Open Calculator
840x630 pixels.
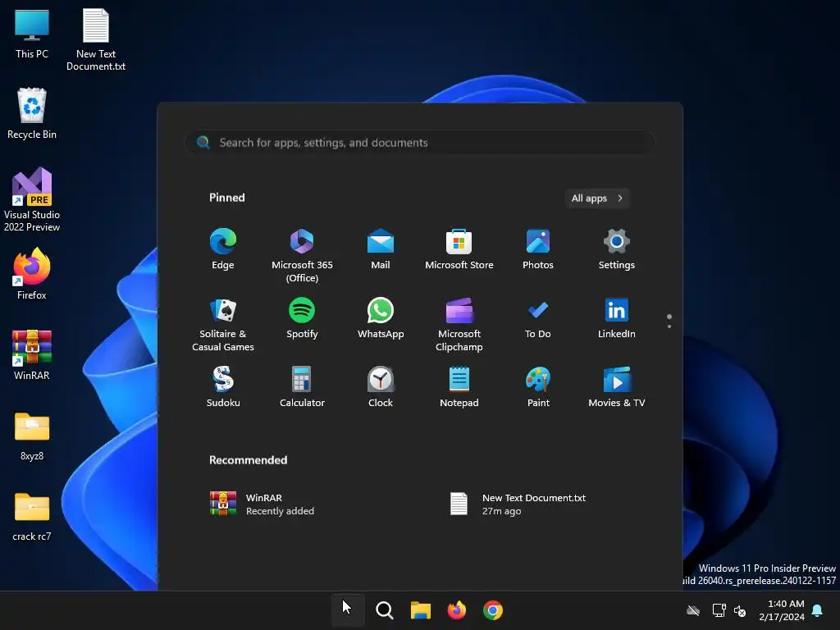302,387
